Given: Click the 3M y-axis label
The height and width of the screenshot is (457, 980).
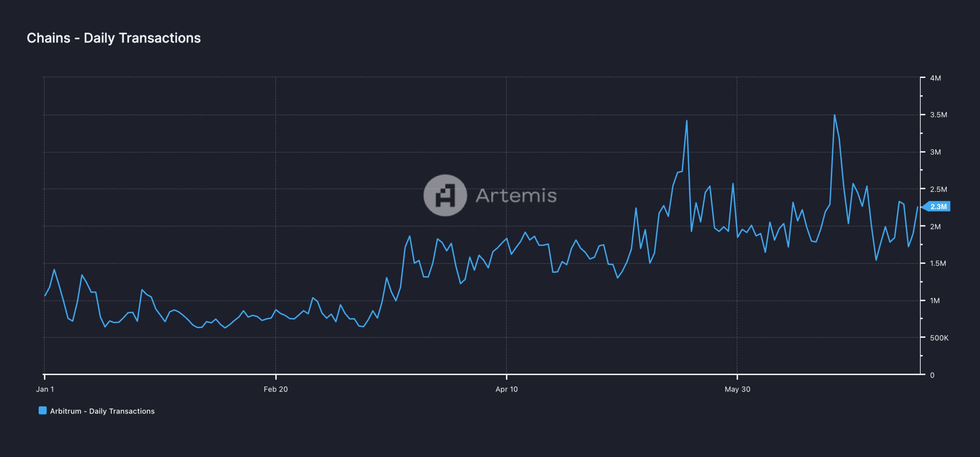Looking at the screenshot, I should [935, 152].
